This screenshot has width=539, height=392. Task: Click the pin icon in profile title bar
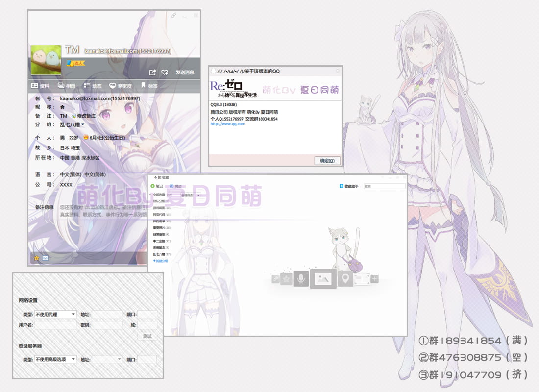(x=174, y=16)
